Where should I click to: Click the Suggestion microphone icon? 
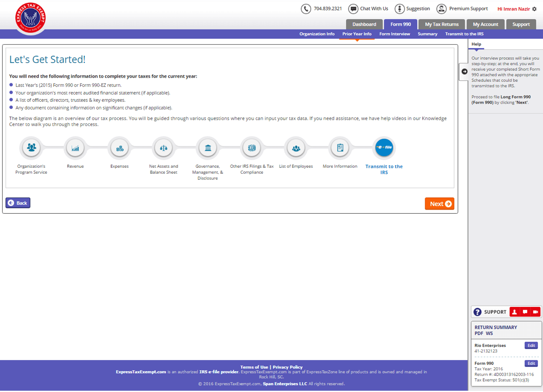point(400,9)
